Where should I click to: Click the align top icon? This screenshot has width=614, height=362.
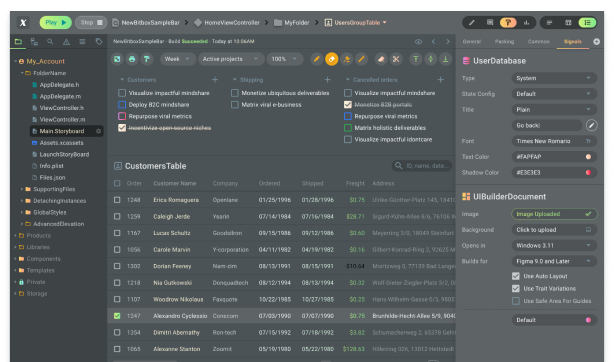click(x=415, y=59)
